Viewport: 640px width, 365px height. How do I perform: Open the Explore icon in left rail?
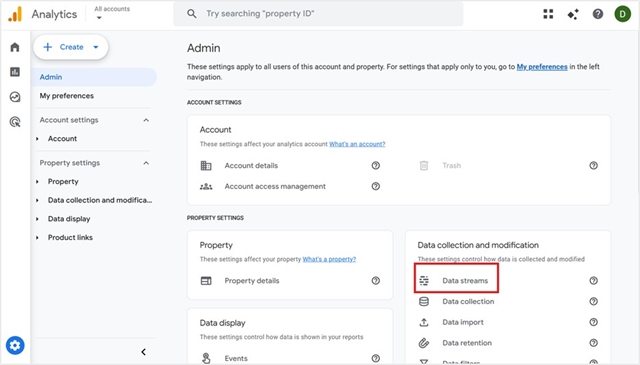[15, 97]
